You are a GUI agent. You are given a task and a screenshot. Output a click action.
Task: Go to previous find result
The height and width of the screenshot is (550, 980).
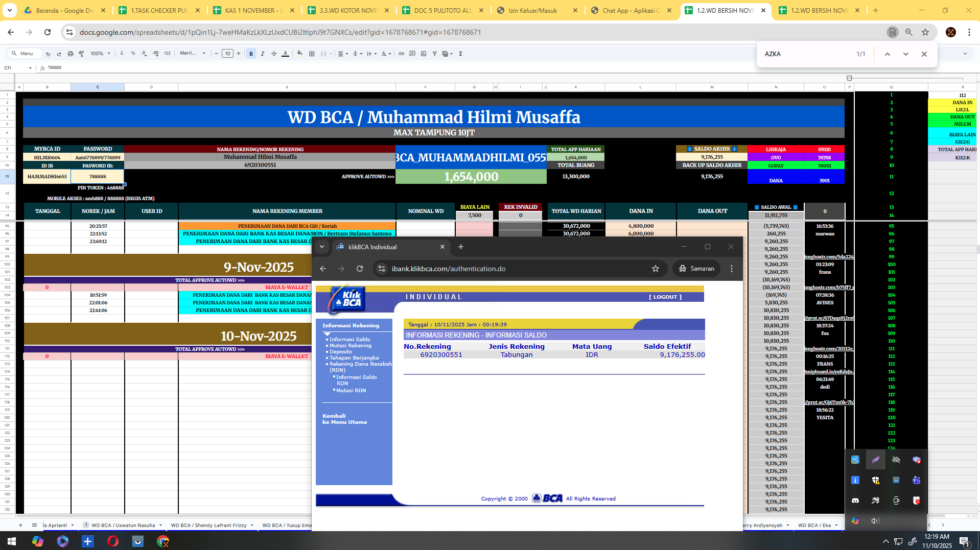[888, 54]
